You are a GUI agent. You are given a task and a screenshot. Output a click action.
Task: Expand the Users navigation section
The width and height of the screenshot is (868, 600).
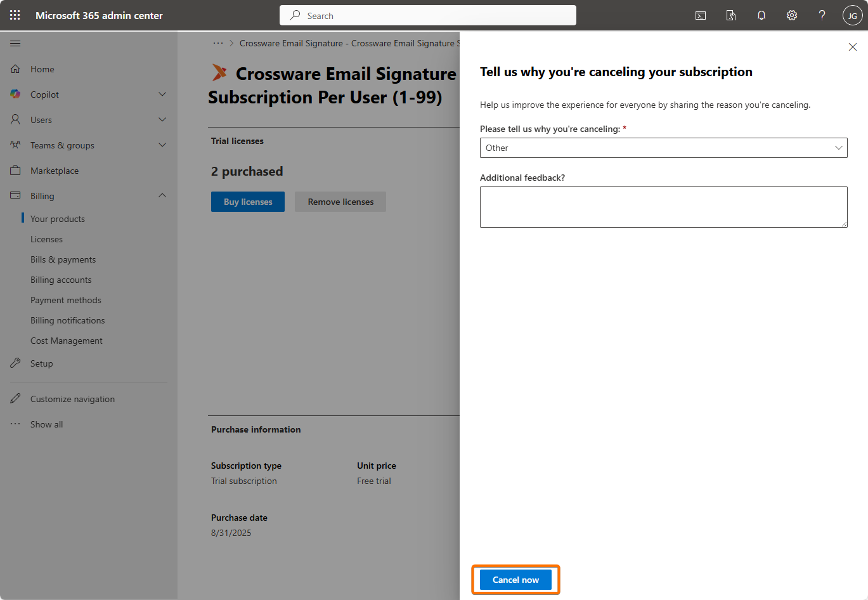pos(162,120)
